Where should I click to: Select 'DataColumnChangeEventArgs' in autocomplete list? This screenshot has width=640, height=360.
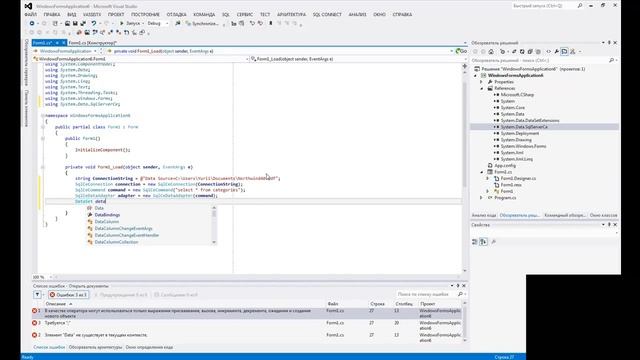point(123,229)
